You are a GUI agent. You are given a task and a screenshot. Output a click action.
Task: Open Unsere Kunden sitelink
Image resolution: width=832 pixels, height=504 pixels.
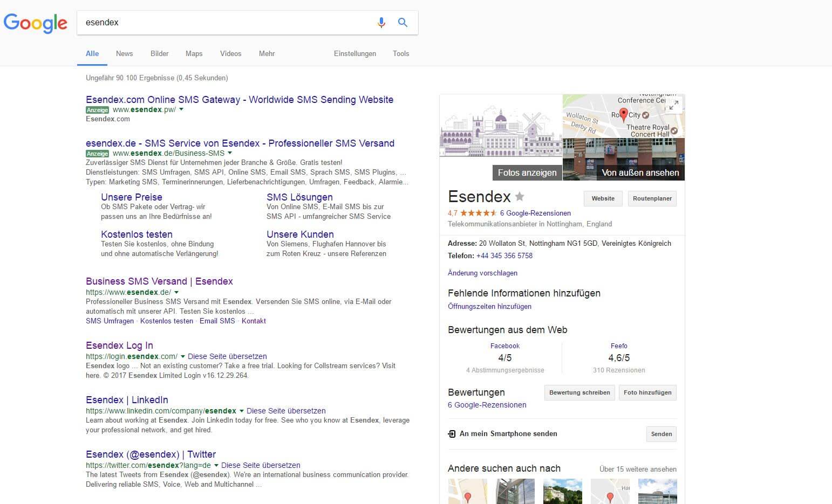pos(300,234)
